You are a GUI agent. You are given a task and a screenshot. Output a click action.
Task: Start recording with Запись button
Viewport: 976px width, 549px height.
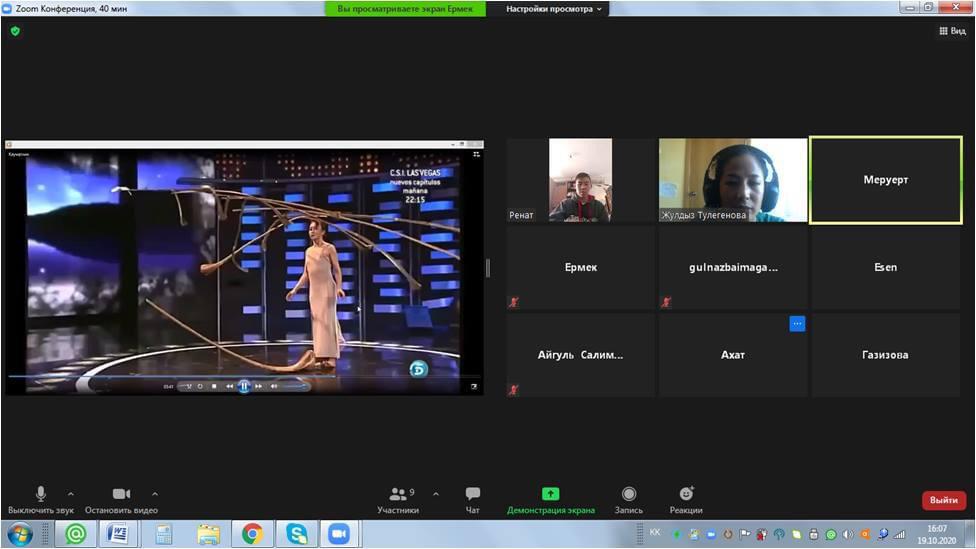629,495
